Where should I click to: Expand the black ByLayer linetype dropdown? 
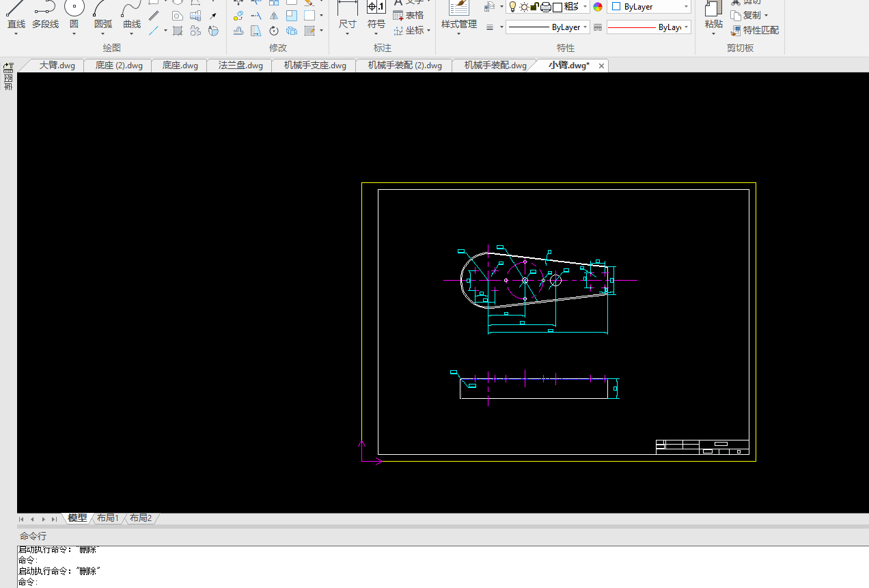tap(585, 27)
